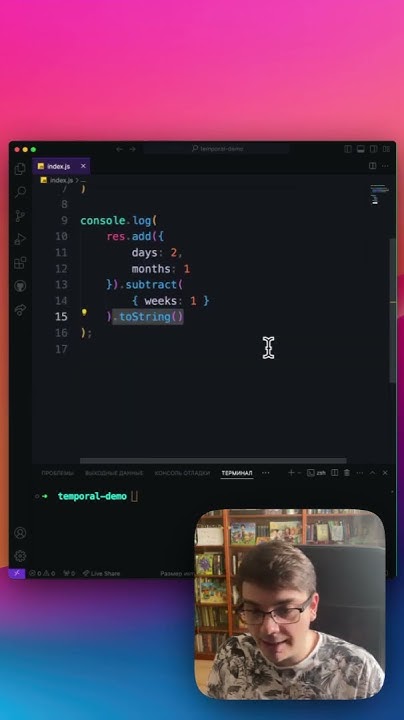Click the word console on line 9

coord(103,220)
